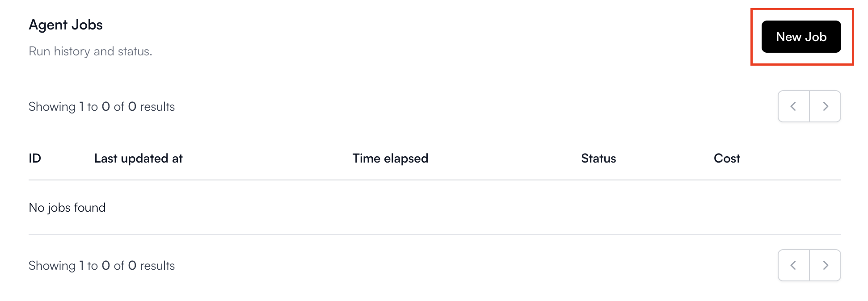
Task: Select the Cost column header
Action: point(727,158)
